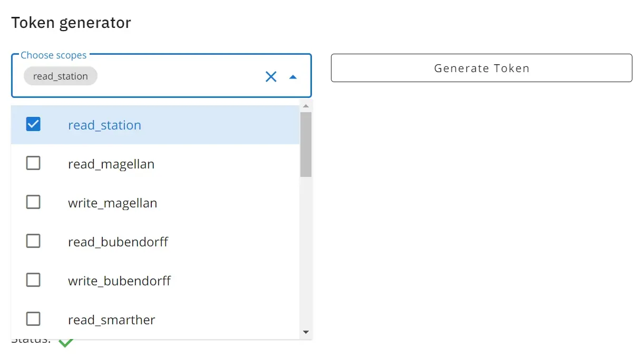Screen dimensions: 644x358
Task: Click the Token generator heading
Action: pyautogui.click(x=71, y=22)
